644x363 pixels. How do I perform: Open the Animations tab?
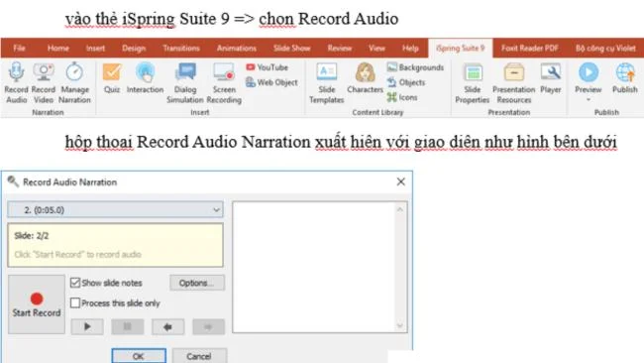click(x=236, y=48)
